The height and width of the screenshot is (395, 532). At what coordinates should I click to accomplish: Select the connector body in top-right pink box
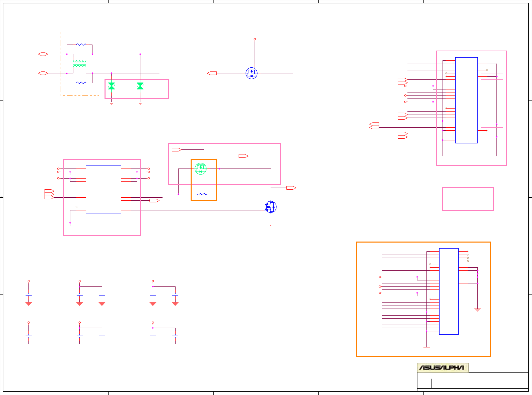click(466, 100)
